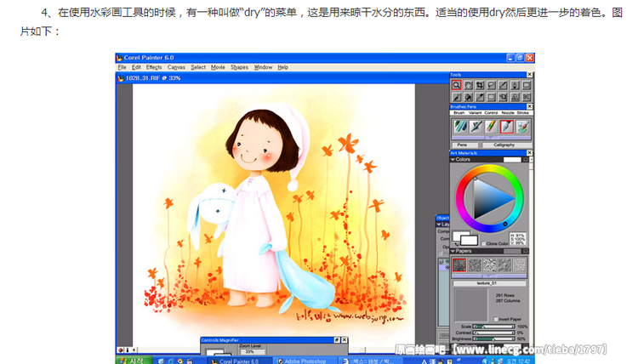Screen dimensions: 638x364
Task: Open the Select menu
Action: click(198, 67)
